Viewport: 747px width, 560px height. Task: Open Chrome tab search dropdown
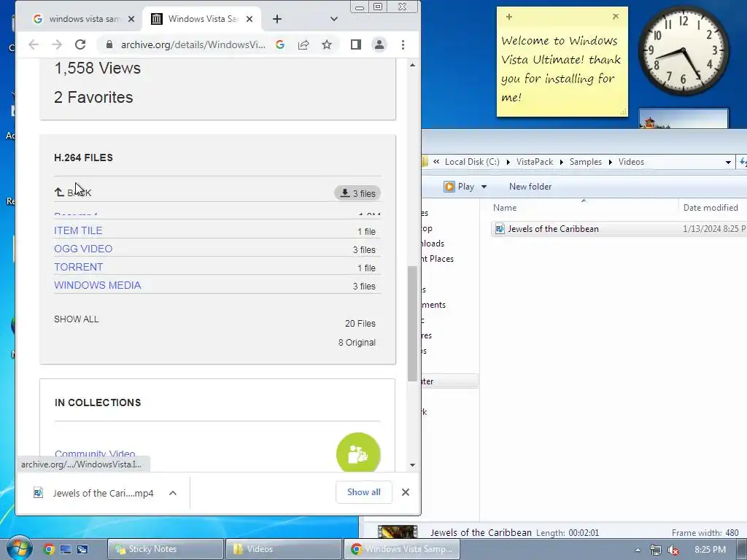(334, 19)
